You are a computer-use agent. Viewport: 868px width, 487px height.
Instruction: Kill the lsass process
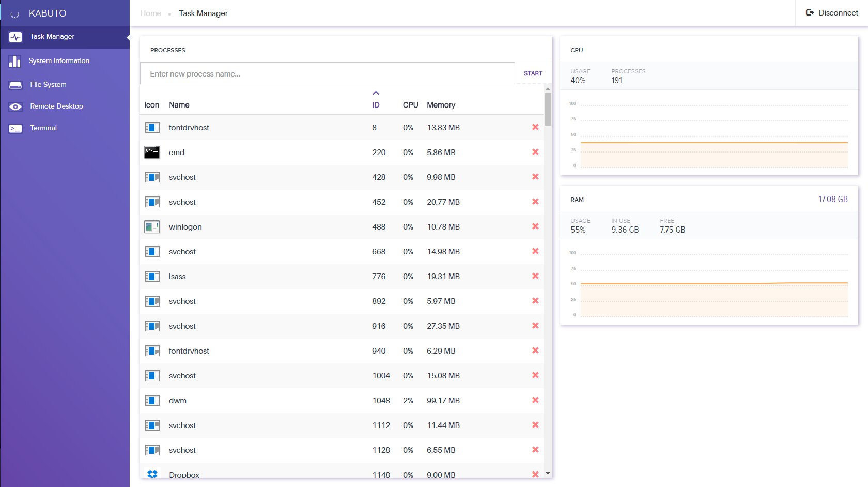[535, 276]
